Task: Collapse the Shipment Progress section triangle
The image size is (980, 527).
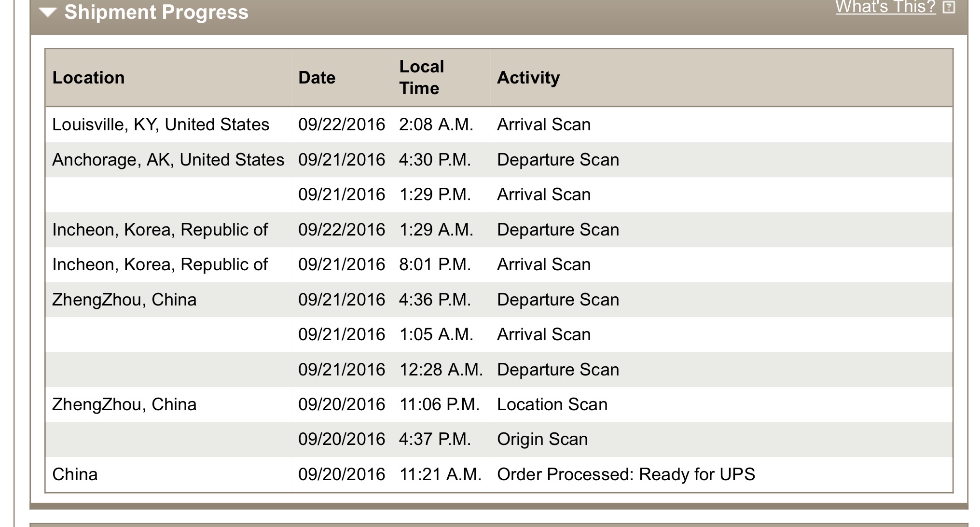Action: click(48, 12)
